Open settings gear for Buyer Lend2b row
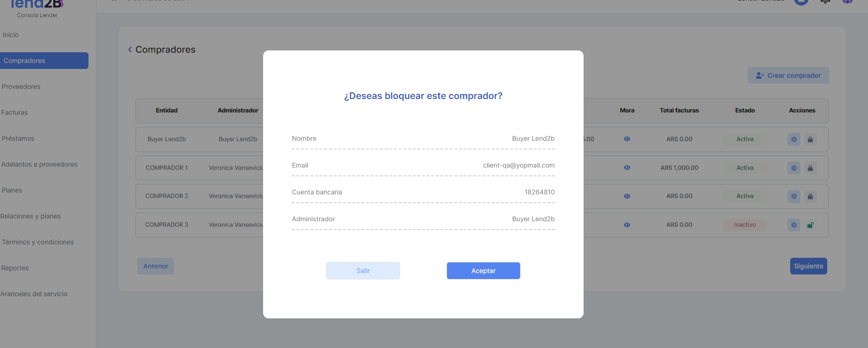 click(x=794, y=139)
